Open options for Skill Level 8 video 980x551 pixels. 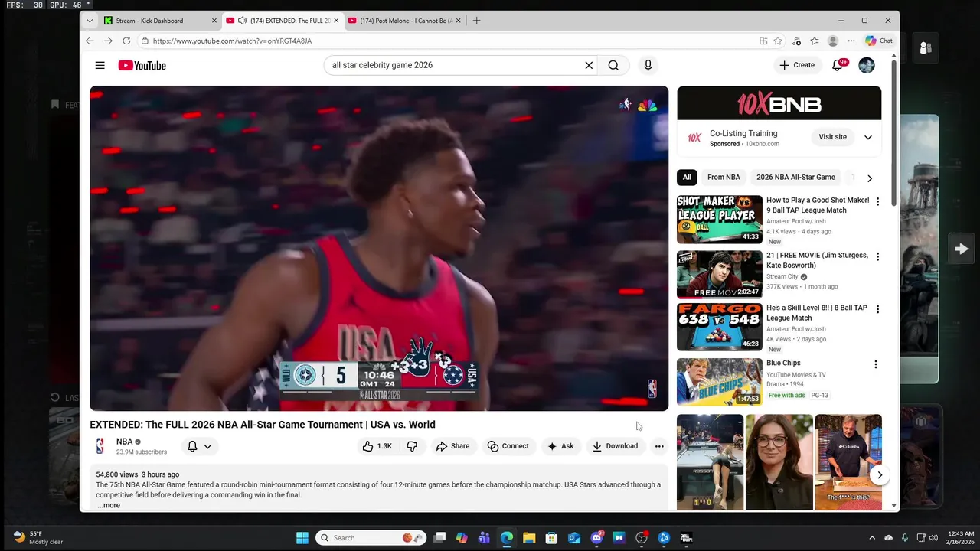tap(877, 309)
